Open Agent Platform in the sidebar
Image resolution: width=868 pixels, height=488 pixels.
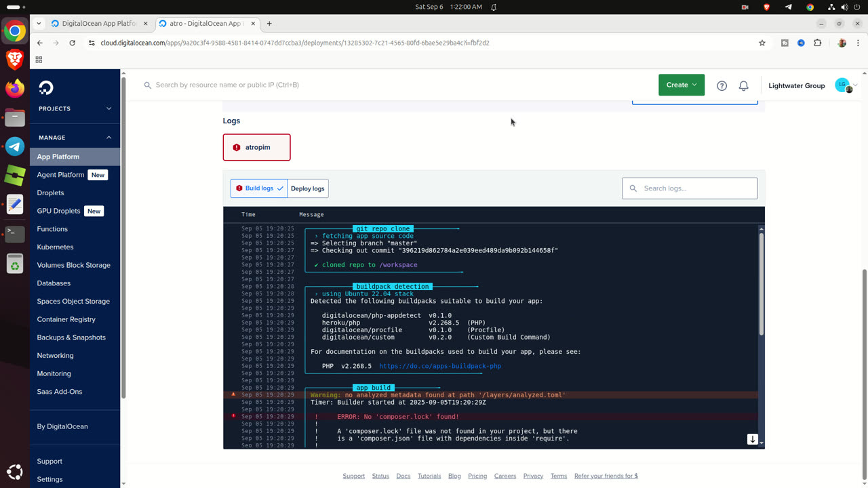[60, 175]
